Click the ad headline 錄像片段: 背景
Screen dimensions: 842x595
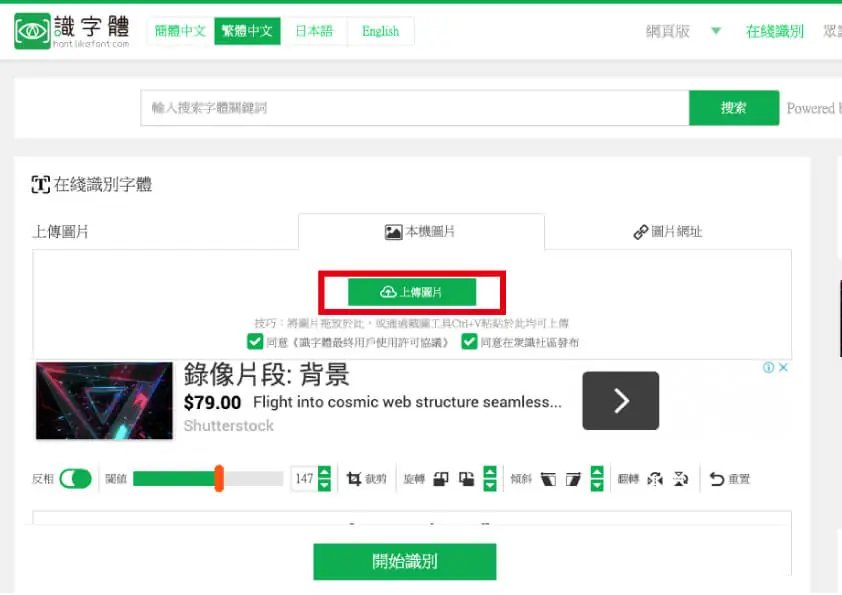coord(267,374)
